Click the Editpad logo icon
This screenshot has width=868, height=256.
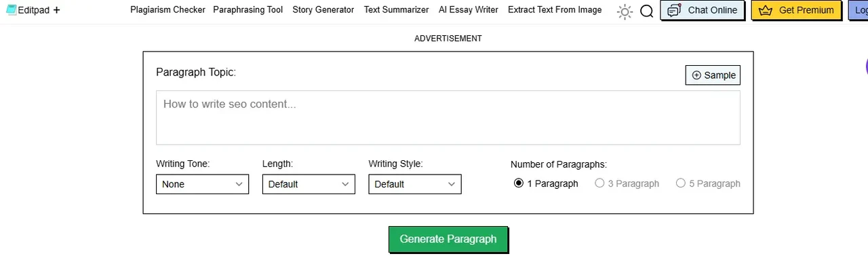point(11,10)
